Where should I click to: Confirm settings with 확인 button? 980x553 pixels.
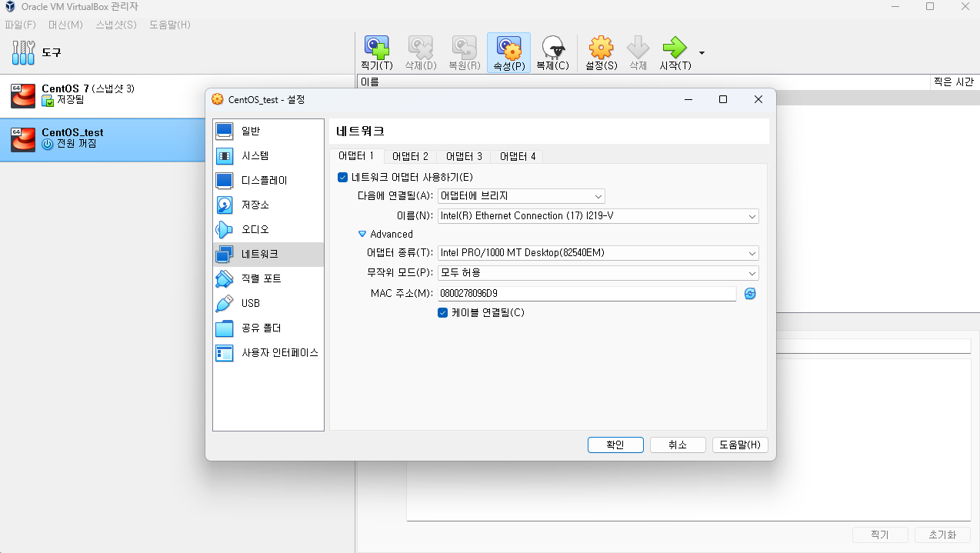[x=615, y=445]
